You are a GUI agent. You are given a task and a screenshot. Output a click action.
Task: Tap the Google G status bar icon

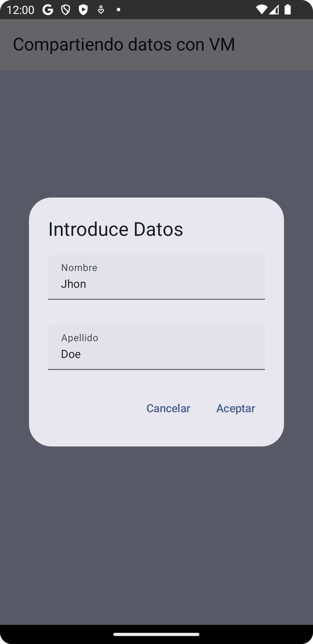point(48,10)
